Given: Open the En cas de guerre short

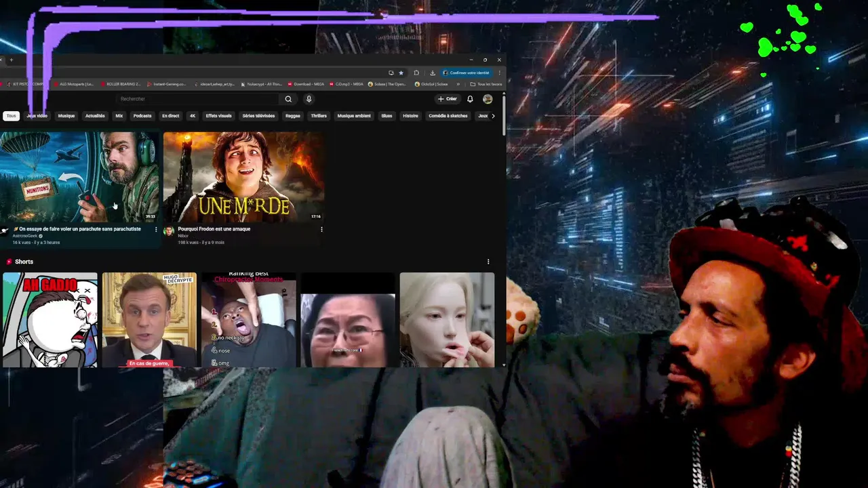Looking at the screenshot, I should pos(149,320).
